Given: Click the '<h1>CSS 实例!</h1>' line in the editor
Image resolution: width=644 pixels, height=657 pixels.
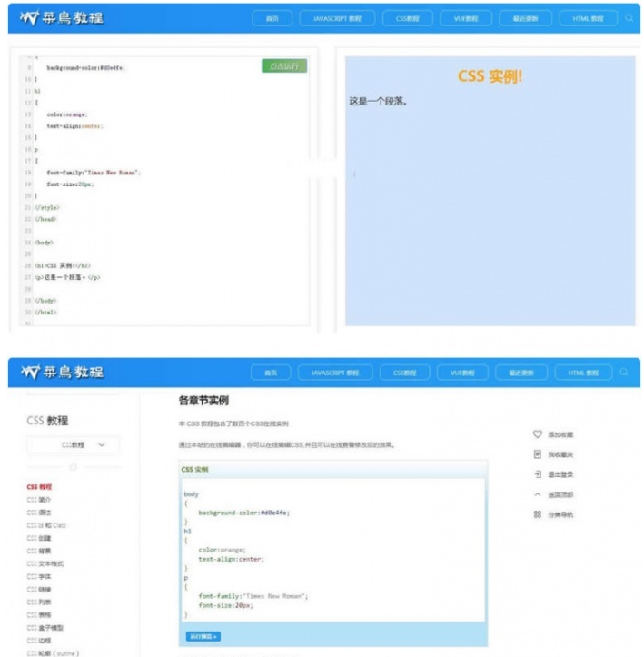Looking at the screenshot, I should pyautogui.click(x=63, y=265).
